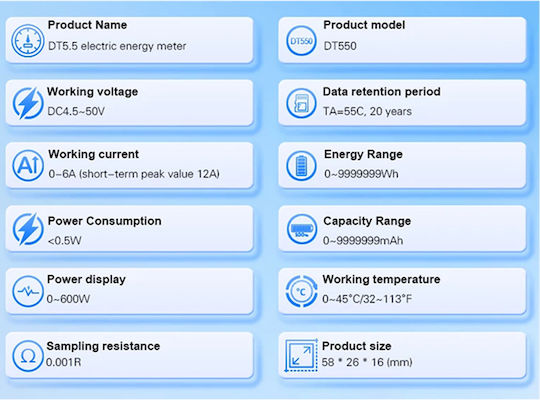The width and height of the screenshot is (540, 400).
Task: Select the '0.001R' value
Action: [x=63, y=362]
